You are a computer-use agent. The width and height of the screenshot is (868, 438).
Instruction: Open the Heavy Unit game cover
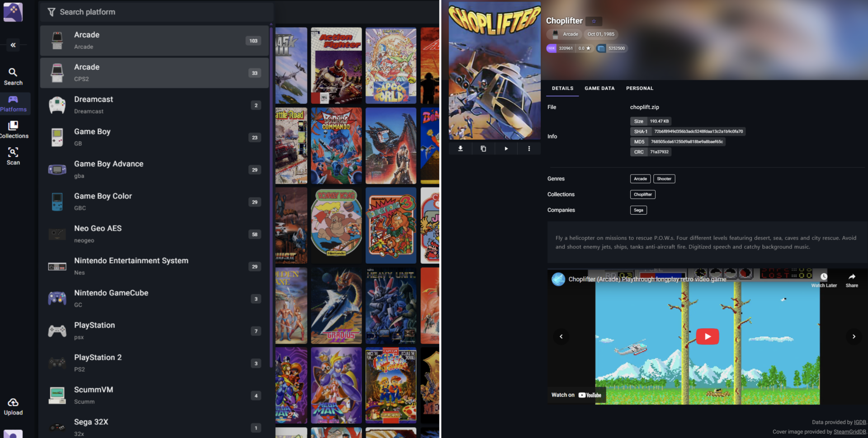391,306
